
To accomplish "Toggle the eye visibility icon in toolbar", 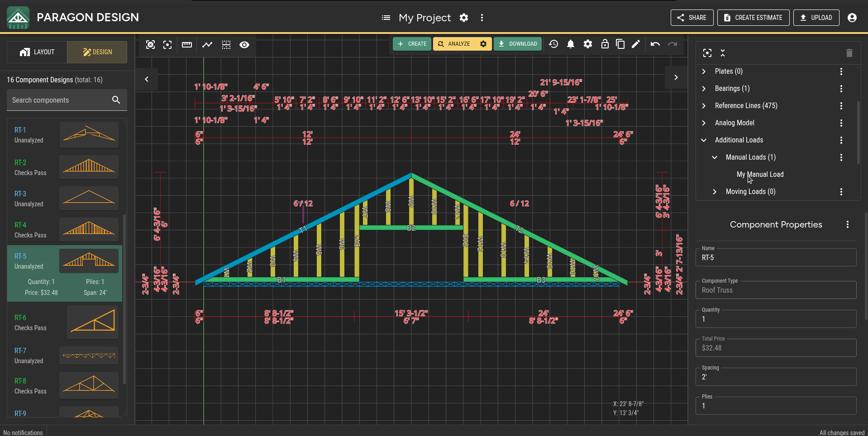I will pyautogui.click(x=244, y=45).
